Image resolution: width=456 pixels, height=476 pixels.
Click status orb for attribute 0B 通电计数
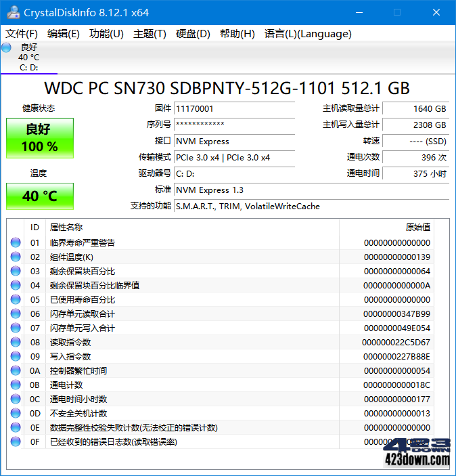(16, 385)
